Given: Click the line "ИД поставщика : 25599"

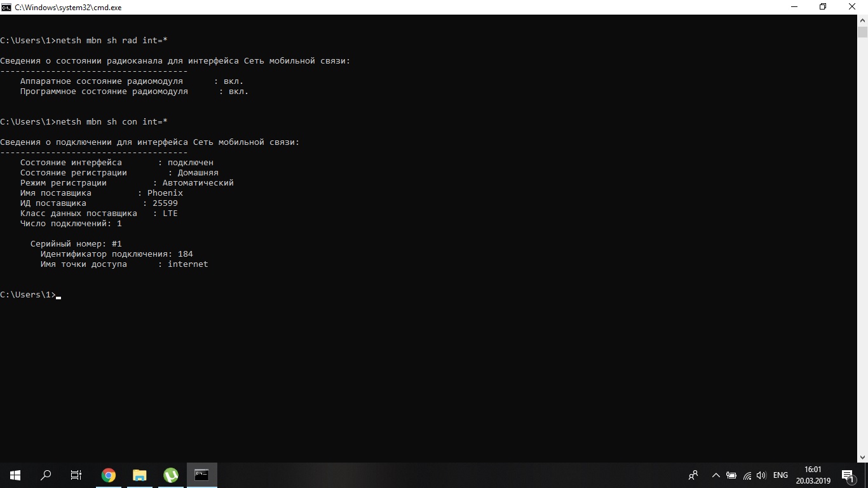Looking at the screenshot, I should click(99, 203).
